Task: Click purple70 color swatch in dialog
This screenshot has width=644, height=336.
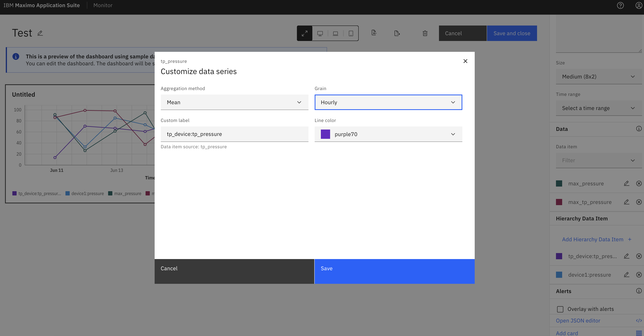Action: [325, 134]
